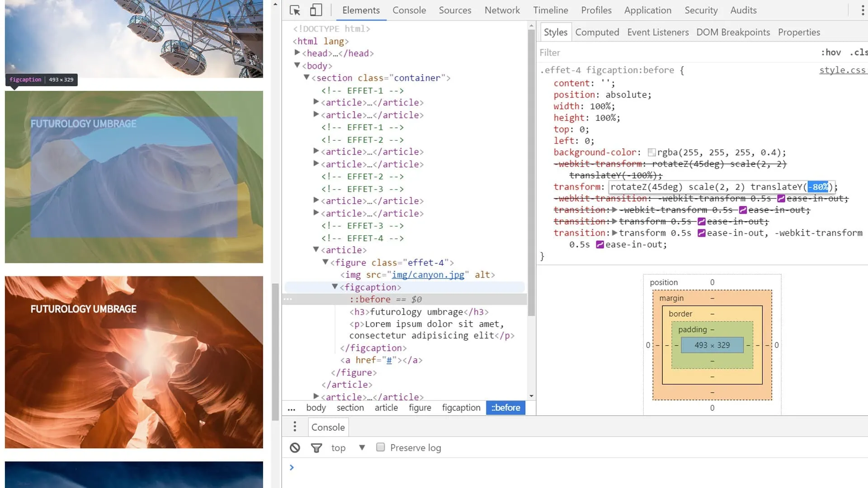Image resolution: width=868 pixels, height=488 pixels.
Task: Collapse the figcaption tree node
Action: pos(335,286)
